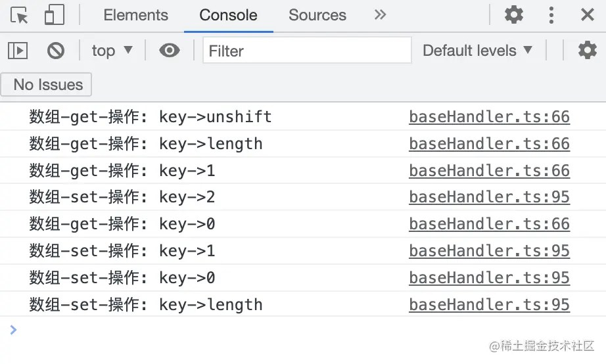Open baseHandler.ts:95 link for key->2 log

click(x=489, y=197)
